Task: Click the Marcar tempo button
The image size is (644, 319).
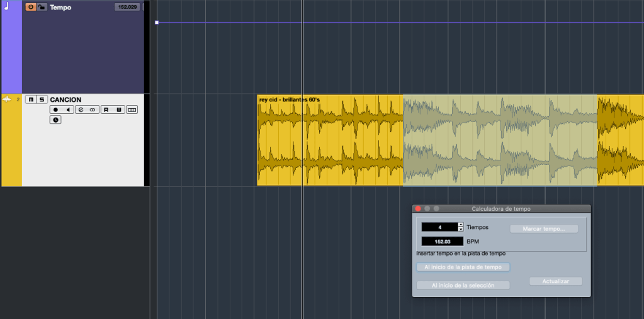Action: (x=544, y=228)
